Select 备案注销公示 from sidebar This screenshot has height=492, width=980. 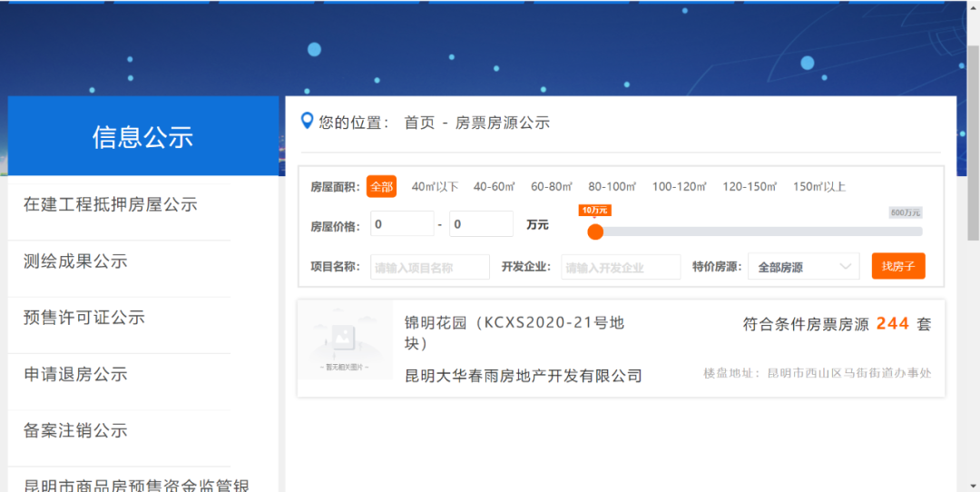pyautogui.click(x=75, y=430)
